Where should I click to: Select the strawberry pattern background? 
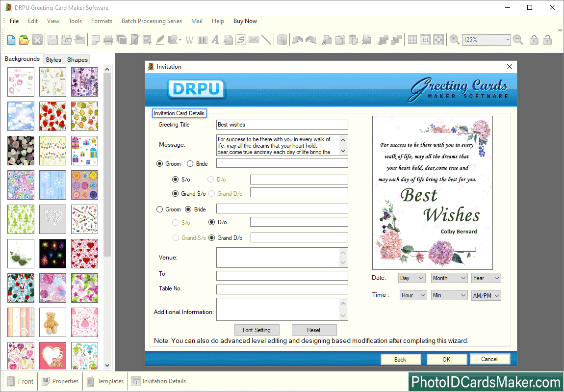point(52,116)
